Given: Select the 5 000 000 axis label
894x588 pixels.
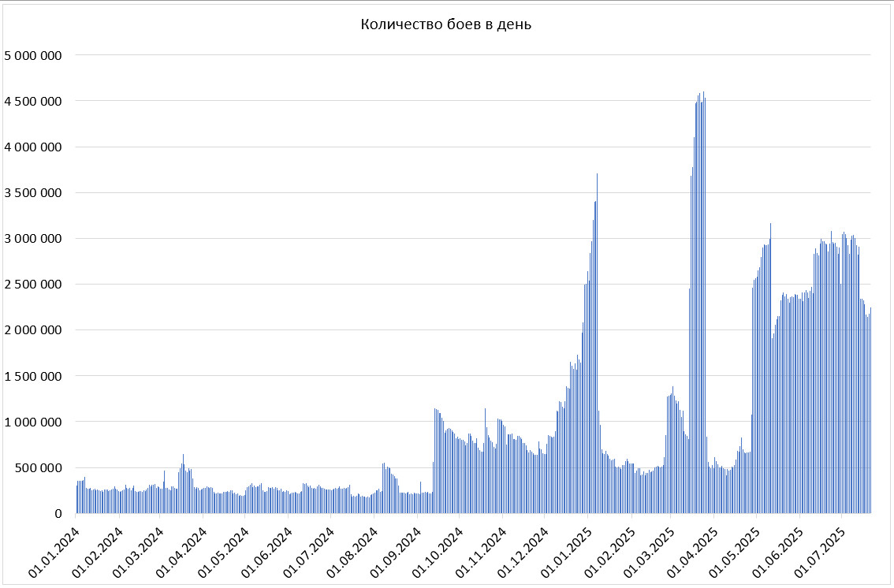Looking at the screenshot, I should pos(32,55).
